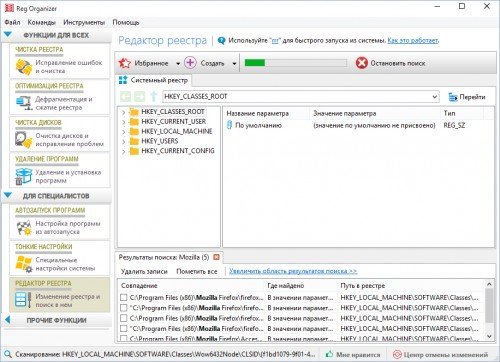The width and height of the screenshot is (500, 362).
Task: Switch to the Системный реестр tab
Action: pyautogui.click(x=153, y=80)
